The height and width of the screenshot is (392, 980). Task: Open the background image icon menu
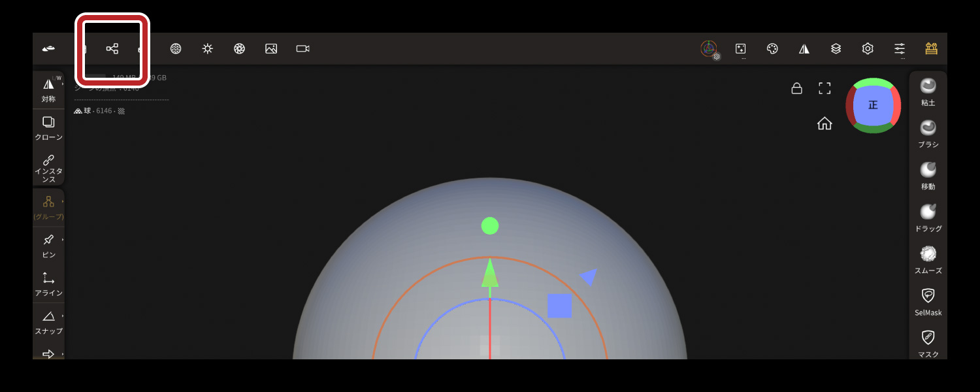271,49
